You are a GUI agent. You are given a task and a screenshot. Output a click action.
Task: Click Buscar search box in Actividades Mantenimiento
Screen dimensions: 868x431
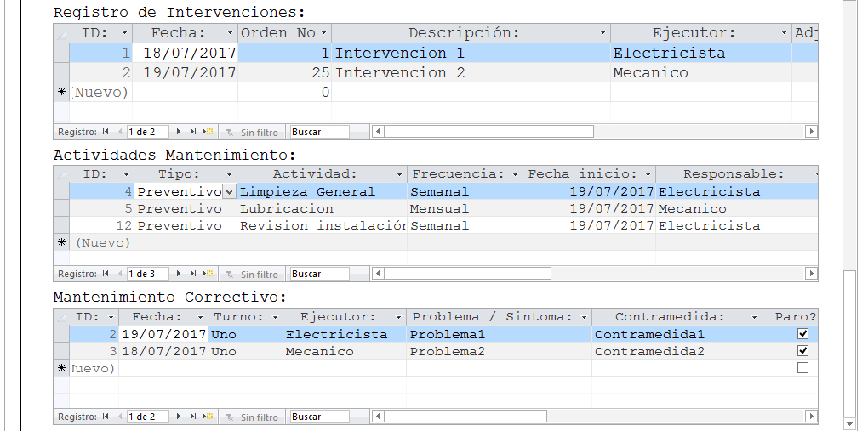(x=319, y=274)
